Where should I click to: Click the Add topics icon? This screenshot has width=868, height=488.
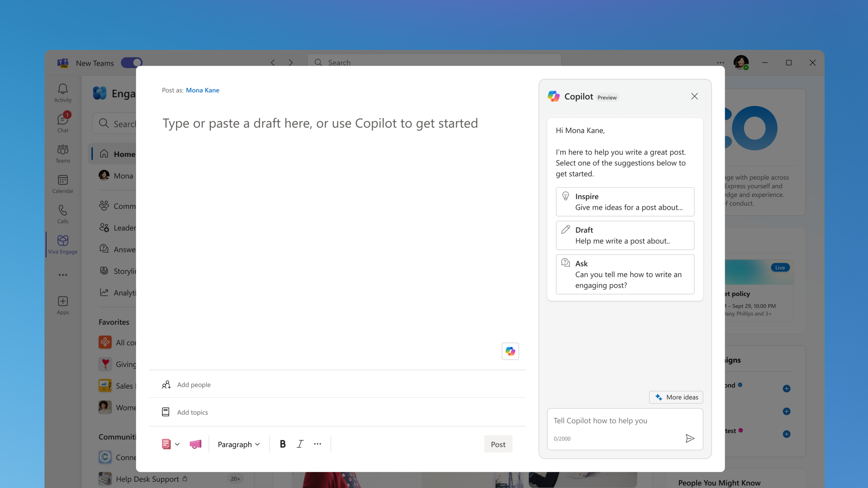165,412
